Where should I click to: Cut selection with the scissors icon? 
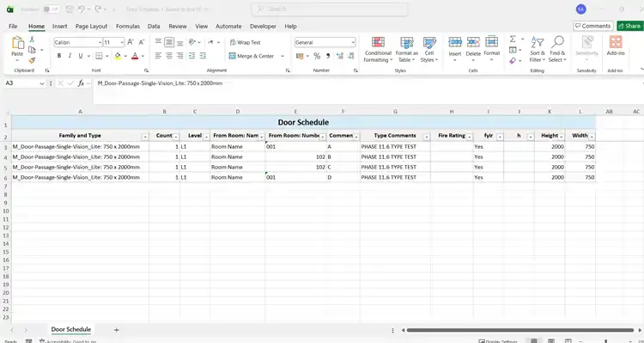32,40
